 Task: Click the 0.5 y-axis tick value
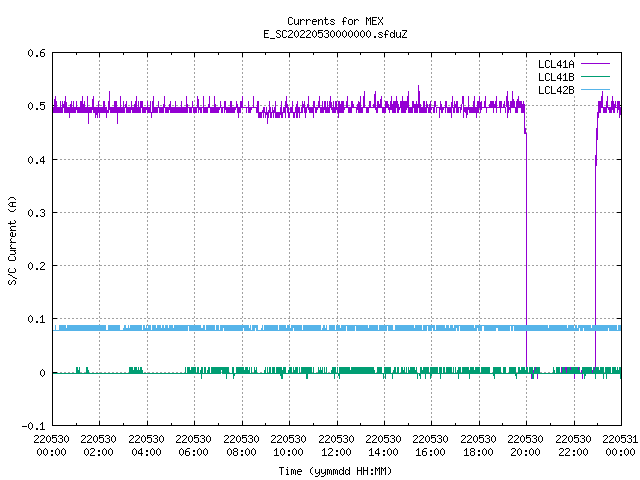pos(36,106)
